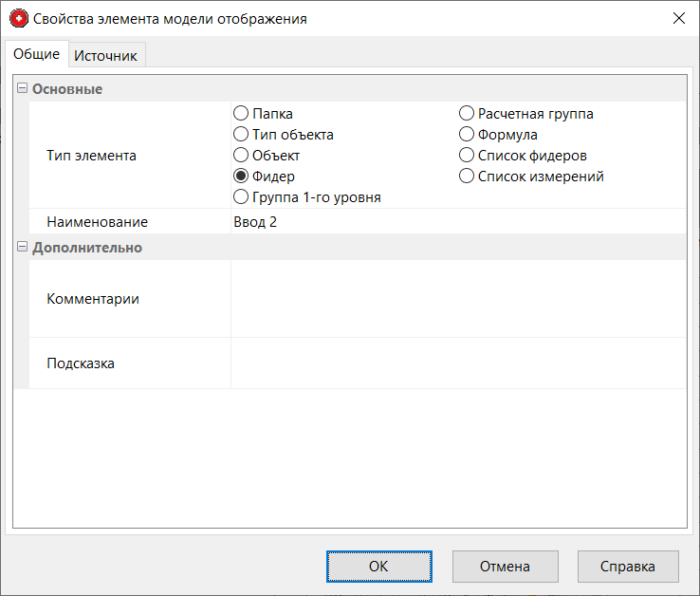Click the Подсказка input field
The image size is (700, 596).
tap(457, 363)
